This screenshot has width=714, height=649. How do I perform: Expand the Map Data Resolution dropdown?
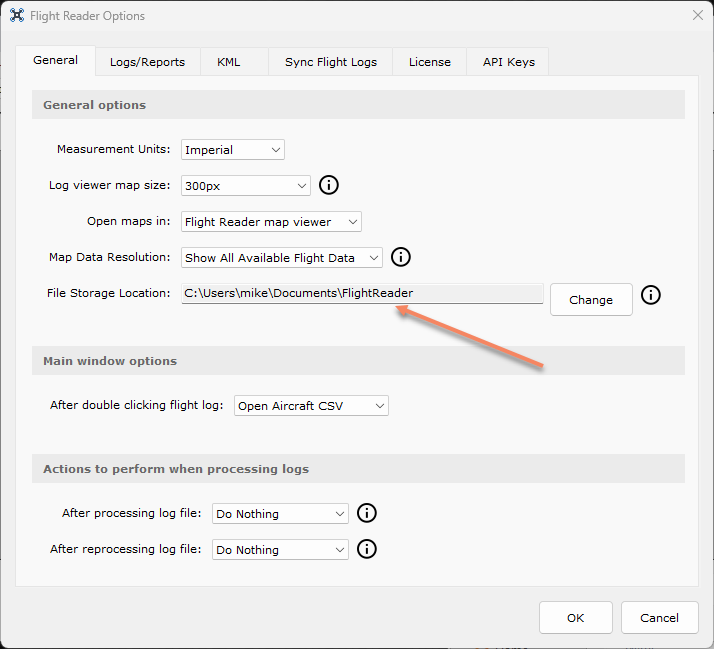pos(281,258)
